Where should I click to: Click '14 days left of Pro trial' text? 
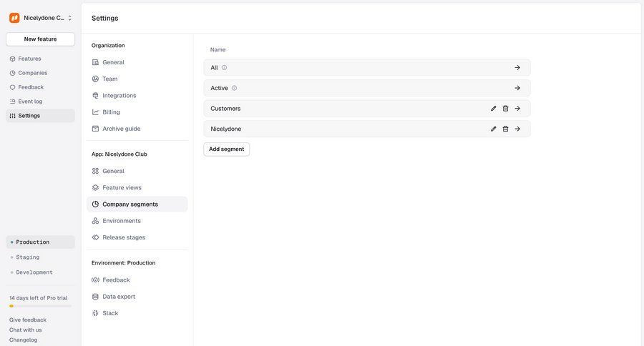38,298
